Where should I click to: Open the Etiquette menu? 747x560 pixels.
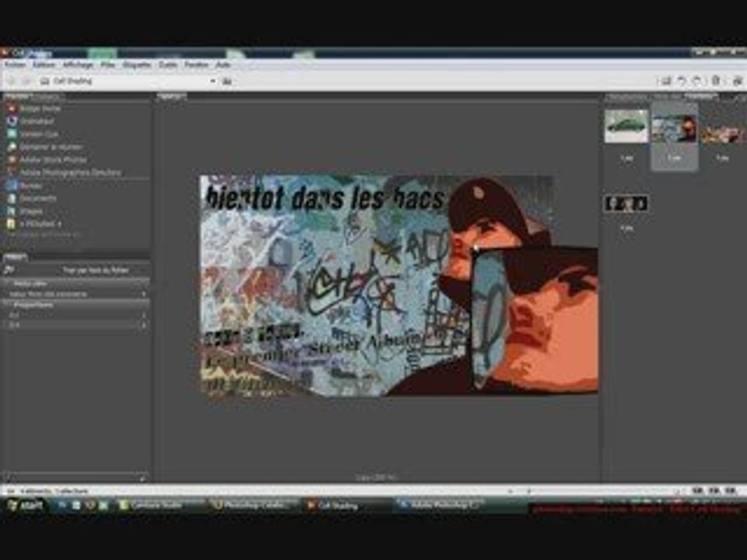pos(137,65)
